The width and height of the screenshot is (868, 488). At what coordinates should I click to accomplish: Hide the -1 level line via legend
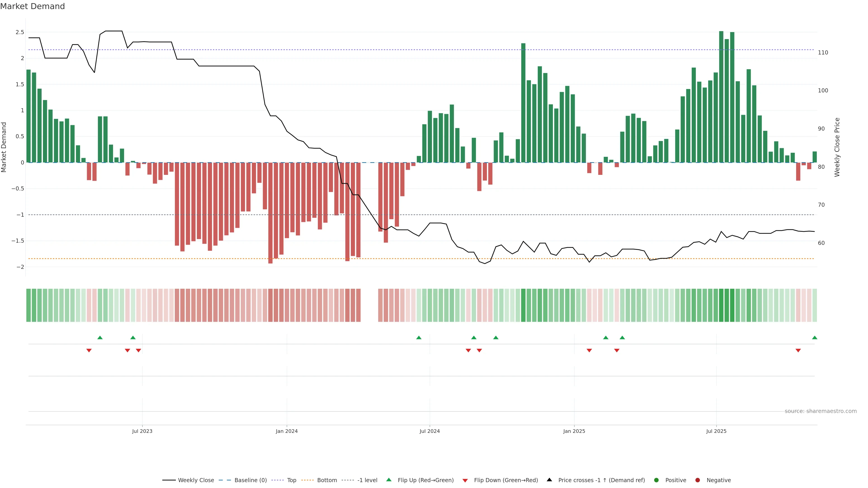[367, 480]
